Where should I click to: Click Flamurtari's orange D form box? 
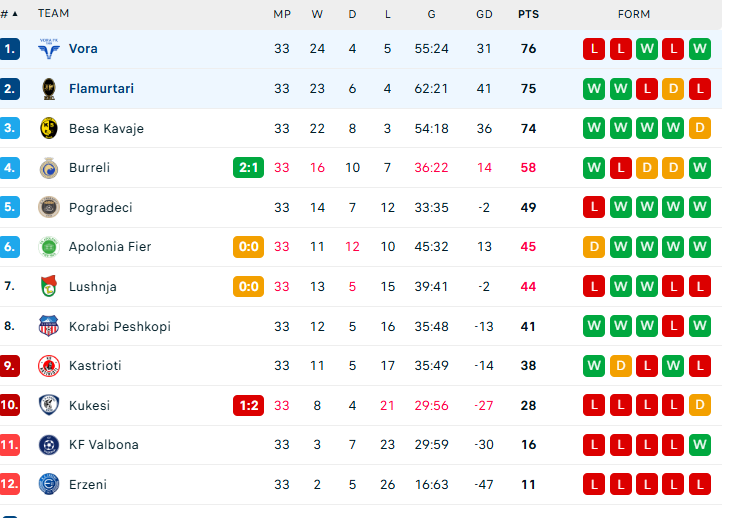click(x=673, y=88)
